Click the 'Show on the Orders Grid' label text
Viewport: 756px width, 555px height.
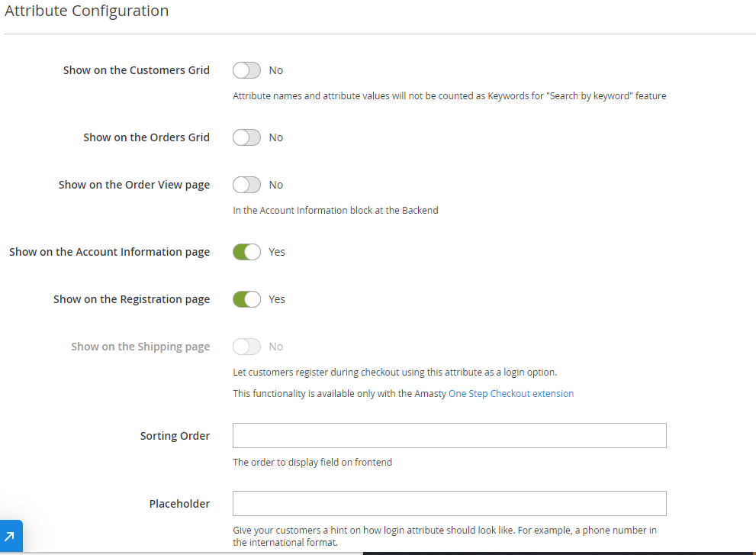(x=146, y=137)
